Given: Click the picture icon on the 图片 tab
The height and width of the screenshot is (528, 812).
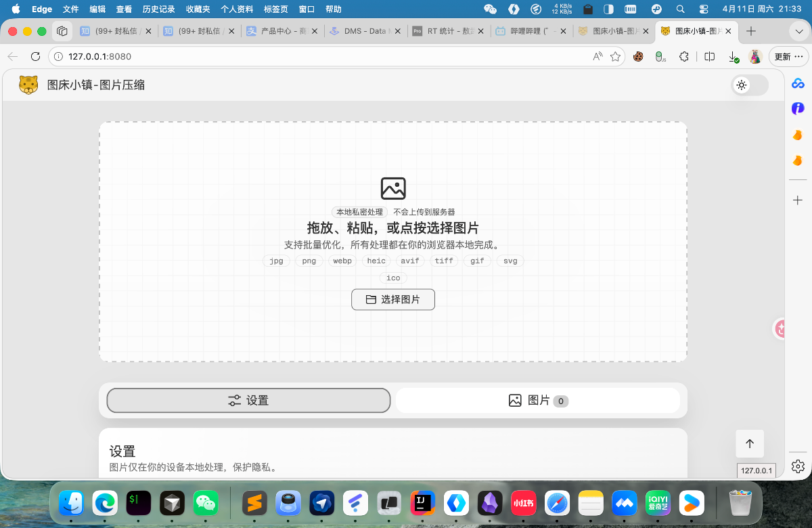Looking at the screenshot, I should (515, 400).
